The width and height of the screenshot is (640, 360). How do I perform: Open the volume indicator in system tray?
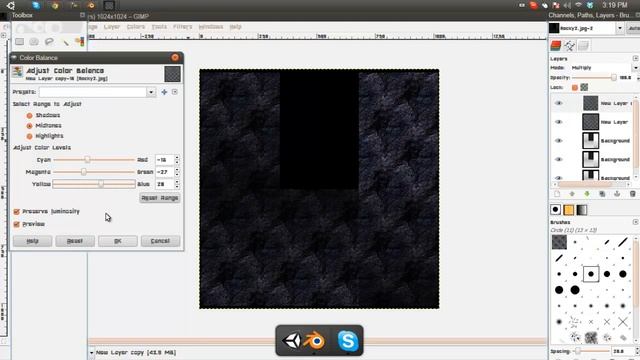(x=567, y=5)
